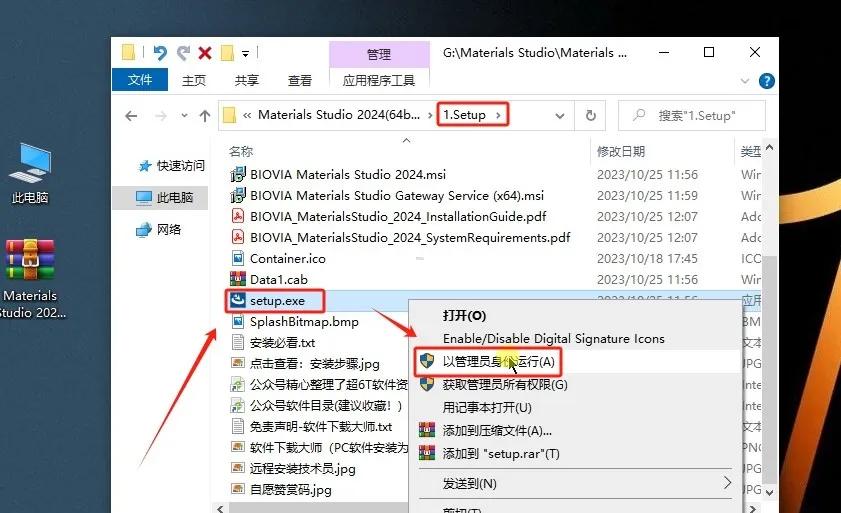Open the 应用程序工具 ribbon tab
Screen dimensions: 841x513
pos(379,80)
